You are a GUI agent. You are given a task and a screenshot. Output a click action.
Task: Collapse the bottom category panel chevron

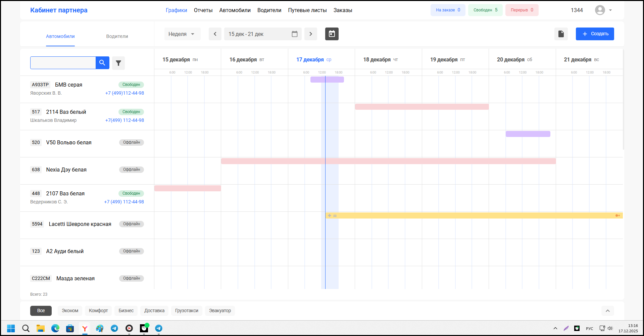tap(607, 311)
